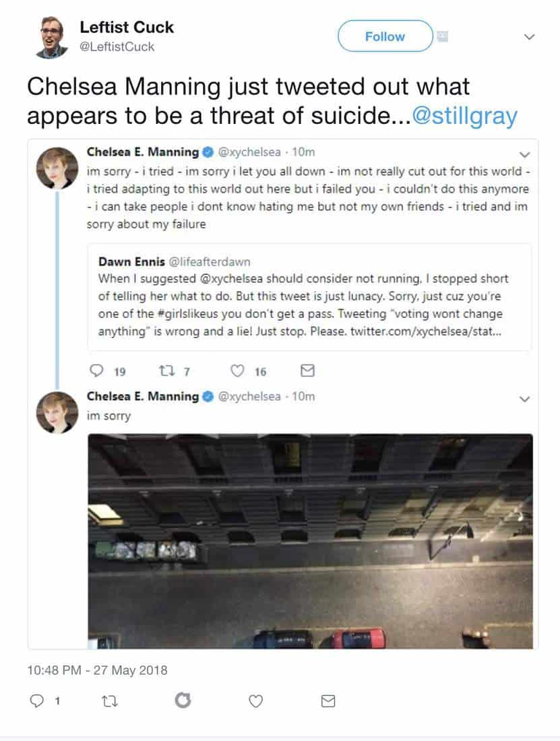The width and height of the screenshot is (560, 741).
Task: Reply to the main tweet
Action: pos(38,701)
